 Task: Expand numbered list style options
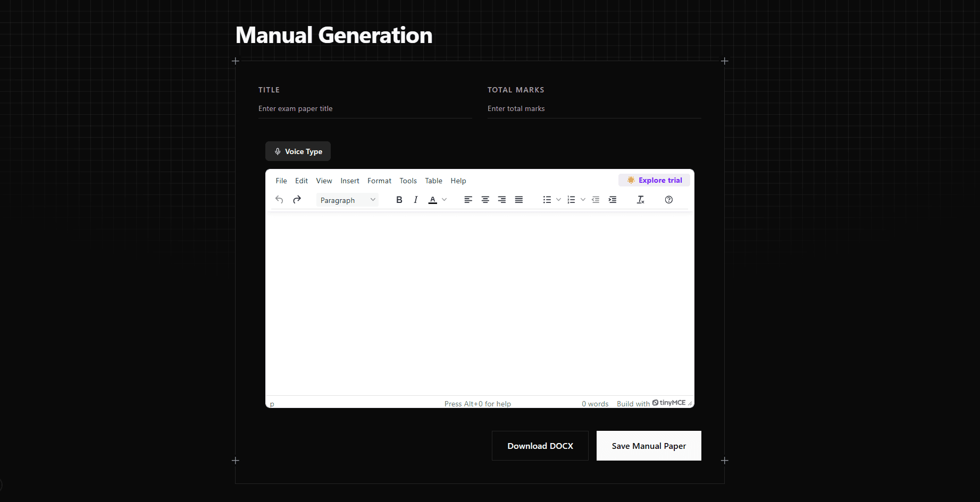[x=583, y=200]
